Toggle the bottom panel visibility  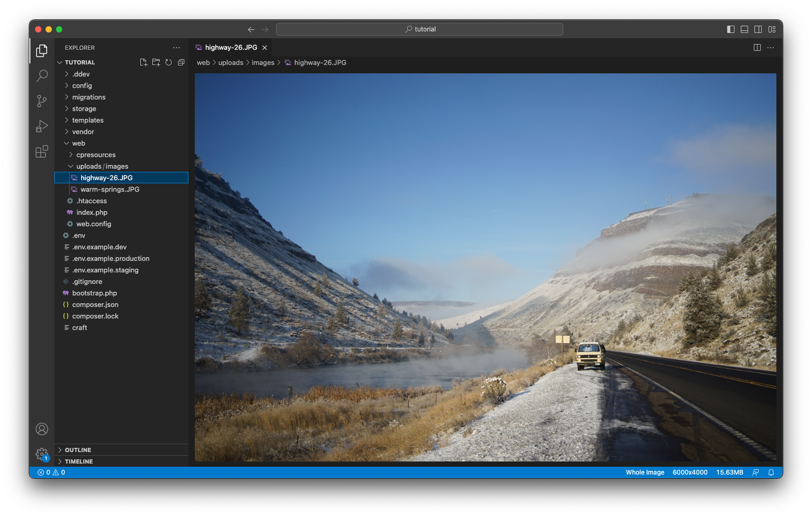coord(744,29)
